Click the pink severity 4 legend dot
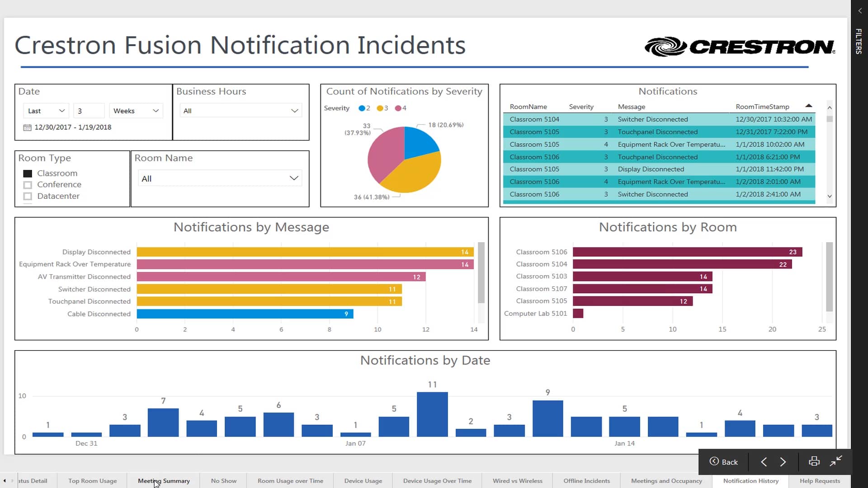Image resolution: width=868 pixels, height=488 pixels. coord(398,108)
